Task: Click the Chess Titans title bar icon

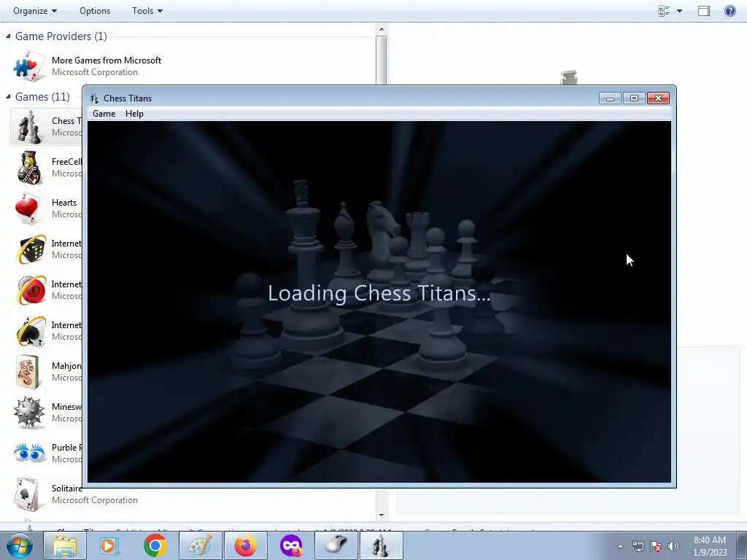Action: [x=94, y=98]
